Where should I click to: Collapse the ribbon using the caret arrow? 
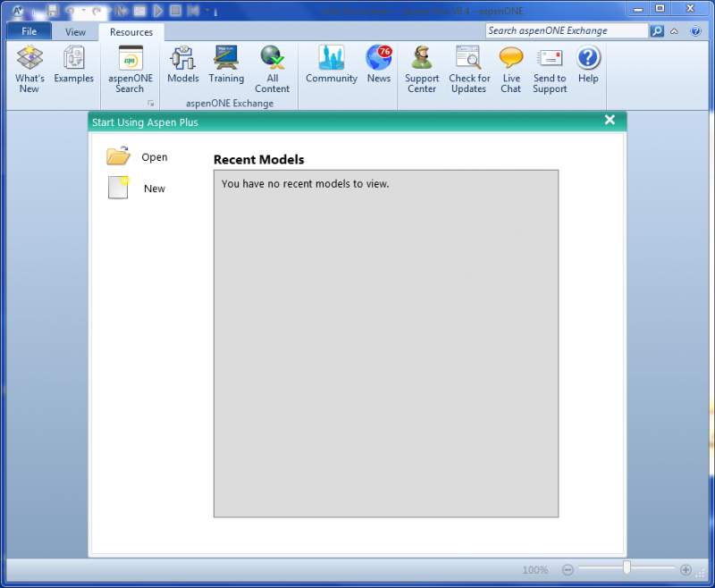pos(674,31)
